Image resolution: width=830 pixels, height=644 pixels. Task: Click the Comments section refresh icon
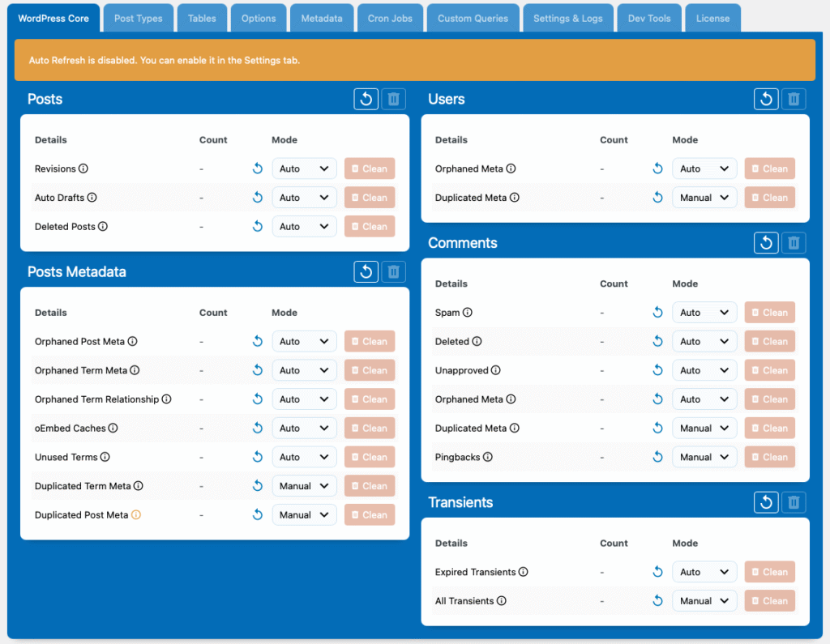[766, 243]
